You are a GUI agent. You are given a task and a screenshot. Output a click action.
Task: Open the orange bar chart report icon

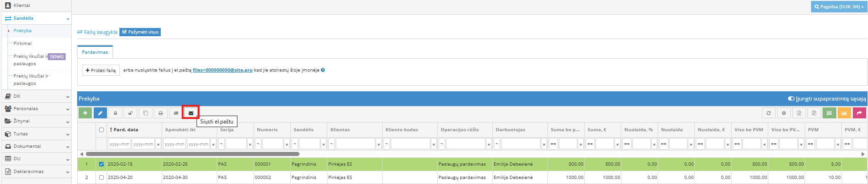point(844,113)
